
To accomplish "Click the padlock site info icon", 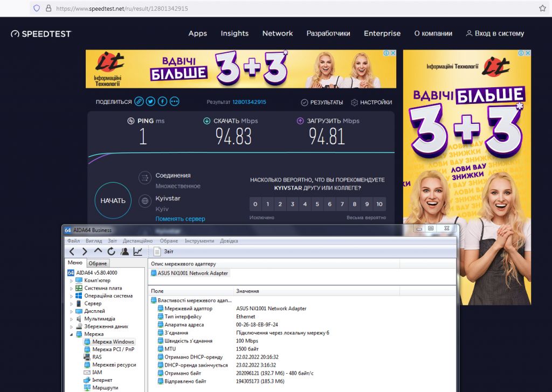I will click(x=49, y=8).
